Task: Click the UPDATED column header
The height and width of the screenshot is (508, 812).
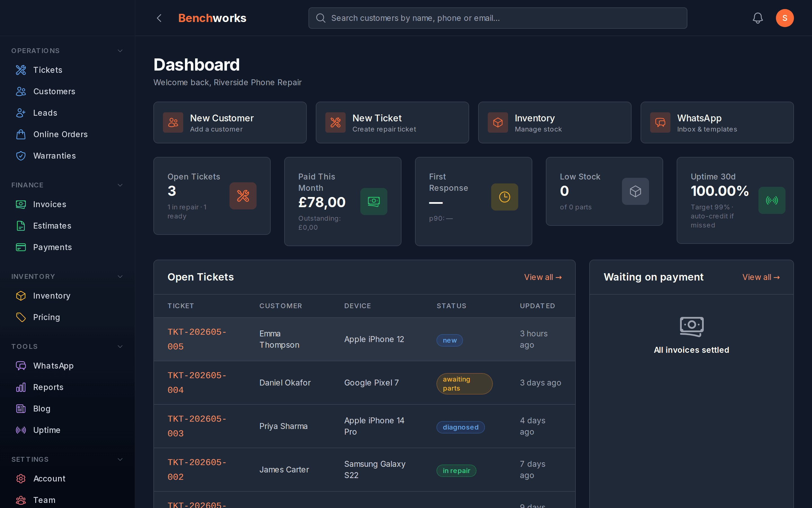Action: click(537, 306)
